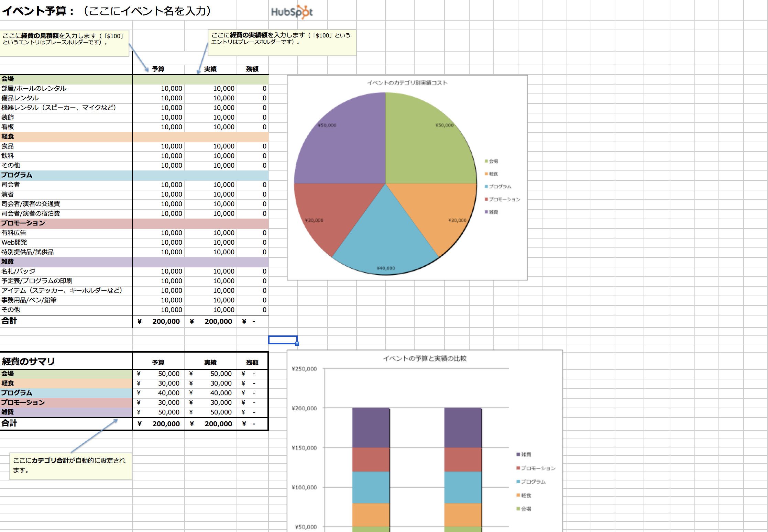Click the event title heading cell
The image size is (768, 532).
(107, 11)
